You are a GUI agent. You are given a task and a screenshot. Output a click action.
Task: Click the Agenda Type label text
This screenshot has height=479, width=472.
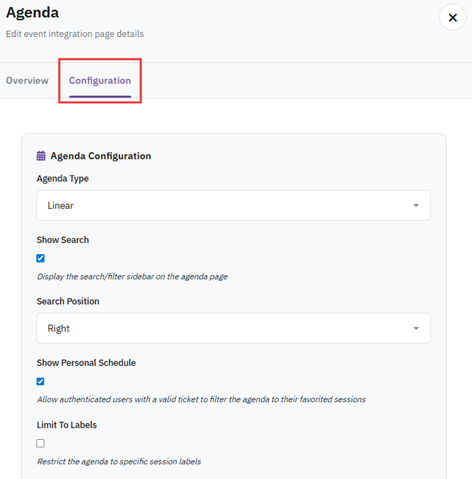tap(63, 179)
